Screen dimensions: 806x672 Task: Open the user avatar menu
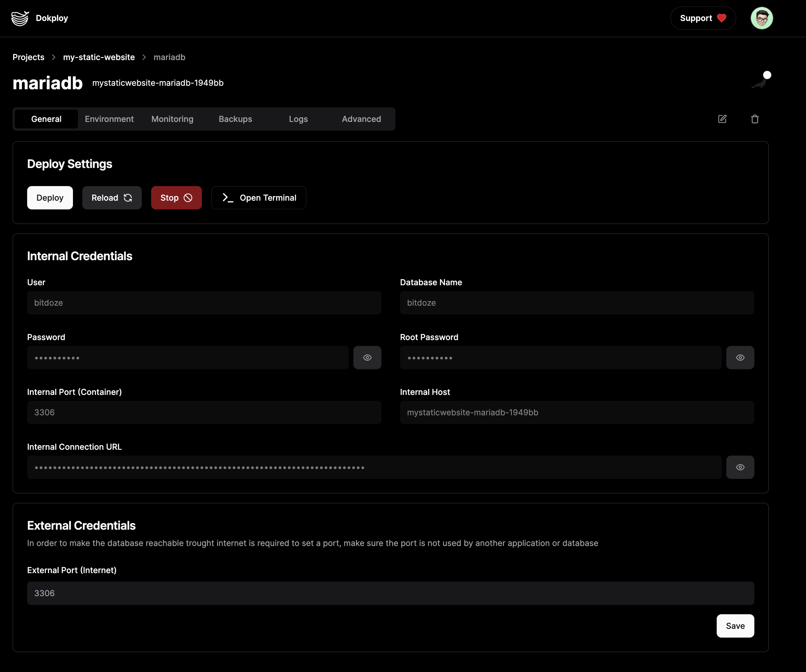761,17
